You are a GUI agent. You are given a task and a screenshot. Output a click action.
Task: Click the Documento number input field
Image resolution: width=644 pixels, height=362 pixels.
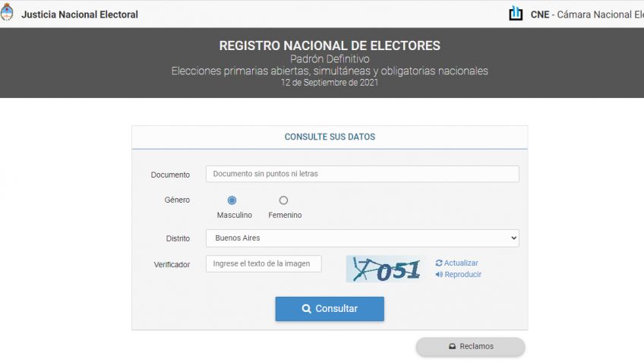[362, 174]
